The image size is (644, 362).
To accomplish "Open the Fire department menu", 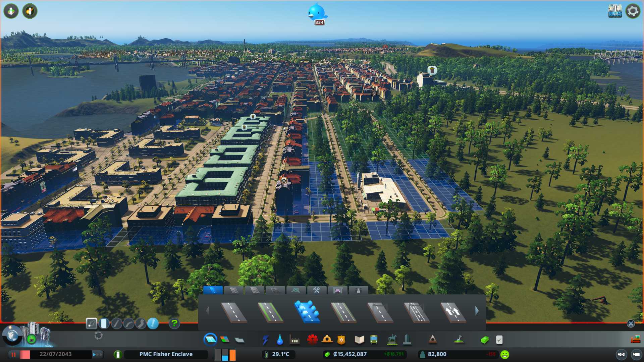I will [x=327, y=340].
